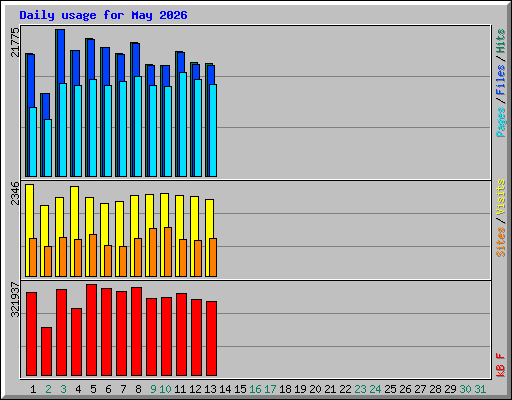Click the day 13 yellow visits bar

[209, 219]
